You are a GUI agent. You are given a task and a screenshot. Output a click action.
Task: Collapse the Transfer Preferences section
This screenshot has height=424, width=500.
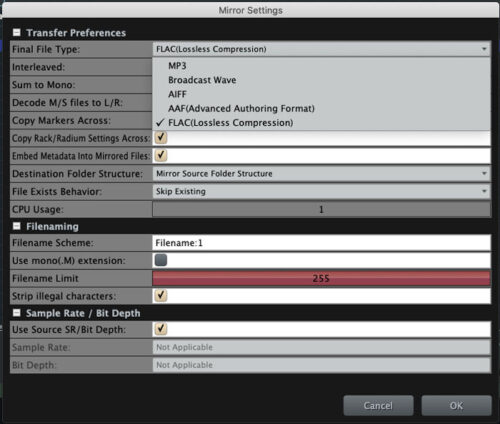[x=16, y=32]
